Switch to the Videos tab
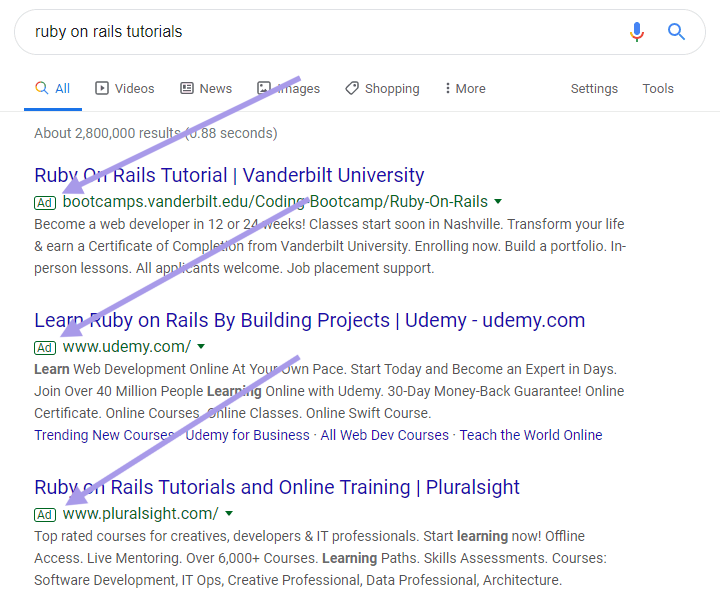The image size is (720, 597). point(124,88)
